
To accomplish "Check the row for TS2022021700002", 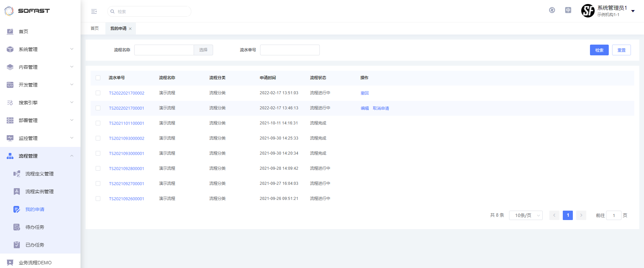I will tap(98, 93).
